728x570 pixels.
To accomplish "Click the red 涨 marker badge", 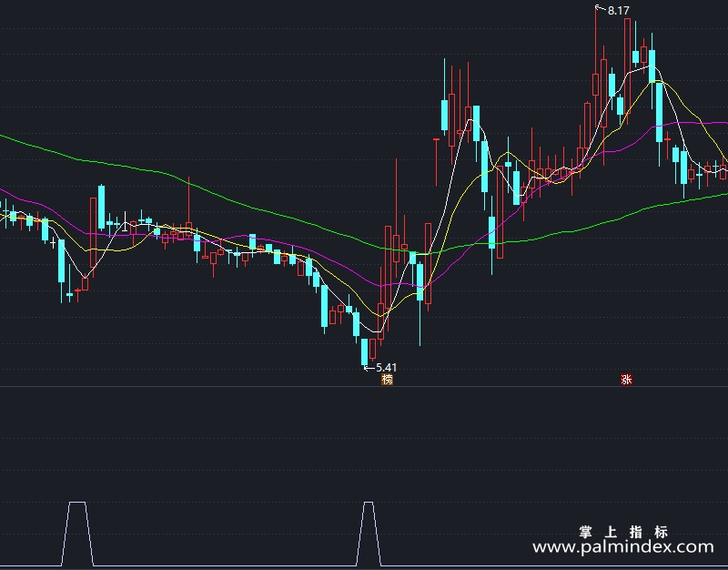I will [x=626, y=380].
